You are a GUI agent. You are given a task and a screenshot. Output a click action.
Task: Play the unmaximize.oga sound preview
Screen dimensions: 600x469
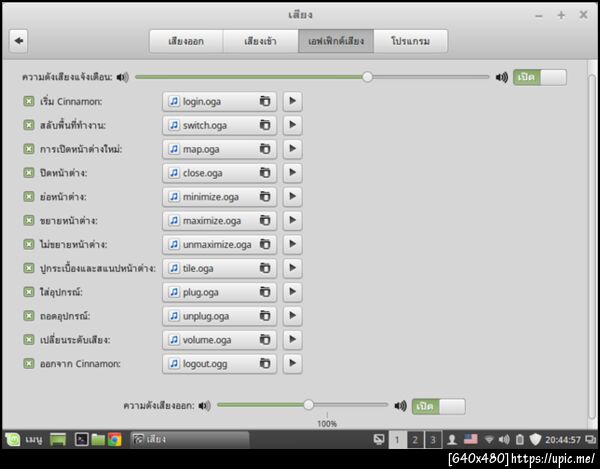tap(292, 244)
